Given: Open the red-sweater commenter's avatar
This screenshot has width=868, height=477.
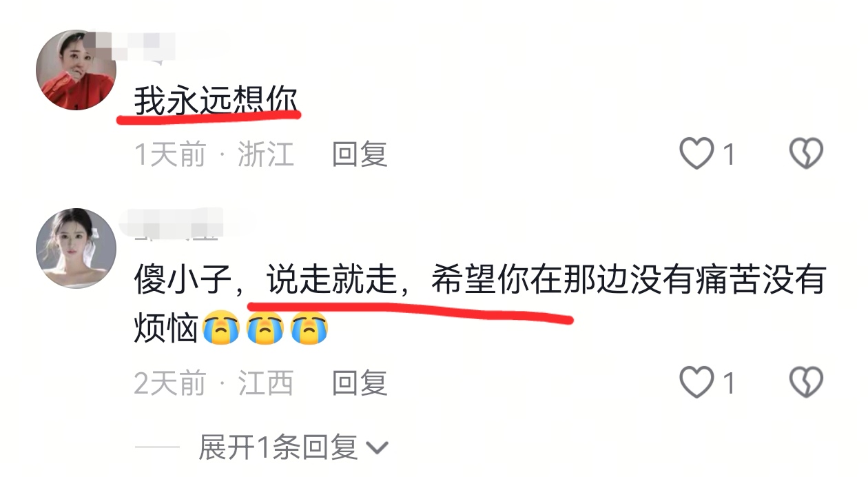Looking at the screenshot, I should coord(76,70).
